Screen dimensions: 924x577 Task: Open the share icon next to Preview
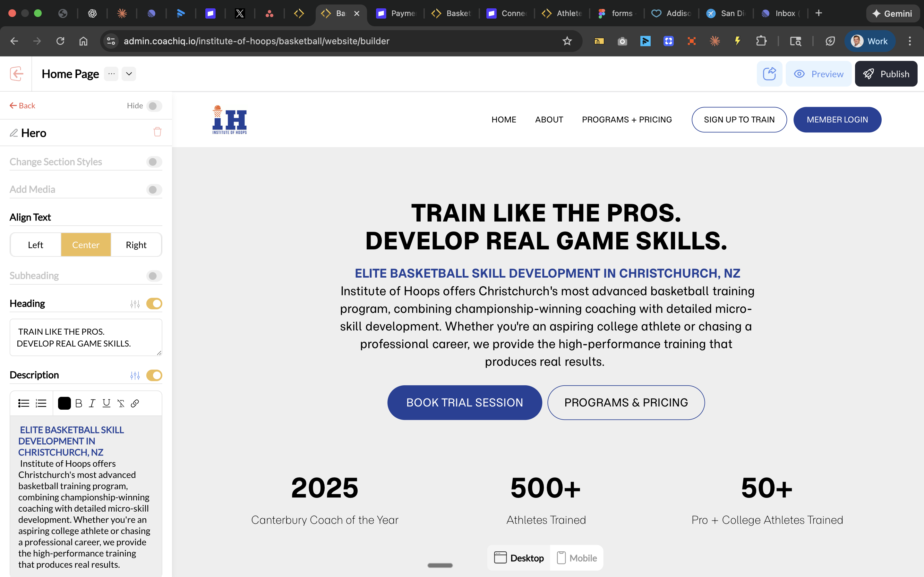tap(769, 74)
